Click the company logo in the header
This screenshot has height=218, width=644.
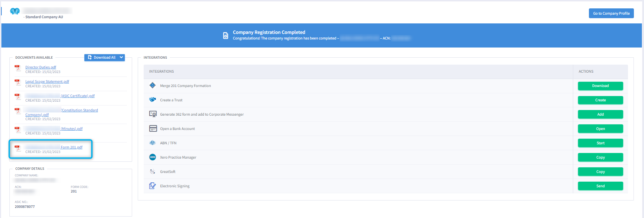click(15, 12)
